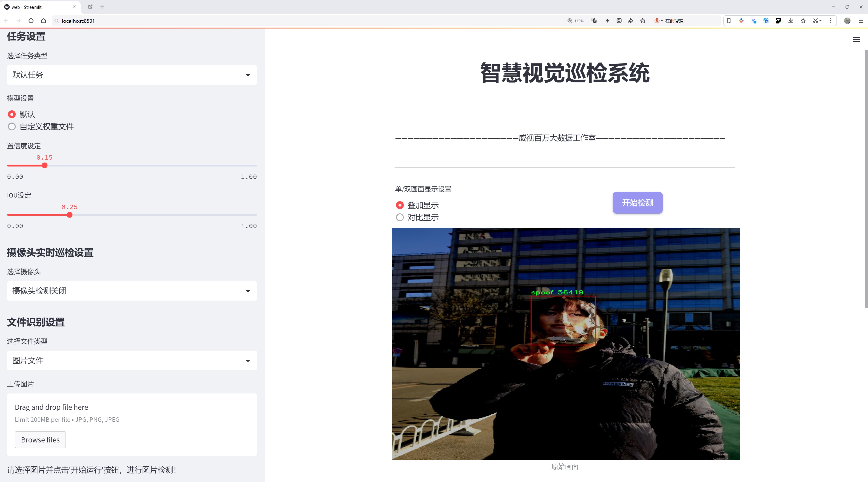Click the 文件识别设置 heading
Image resolution: width=868 pixels, height=482 pixels.
click(36, 322)
